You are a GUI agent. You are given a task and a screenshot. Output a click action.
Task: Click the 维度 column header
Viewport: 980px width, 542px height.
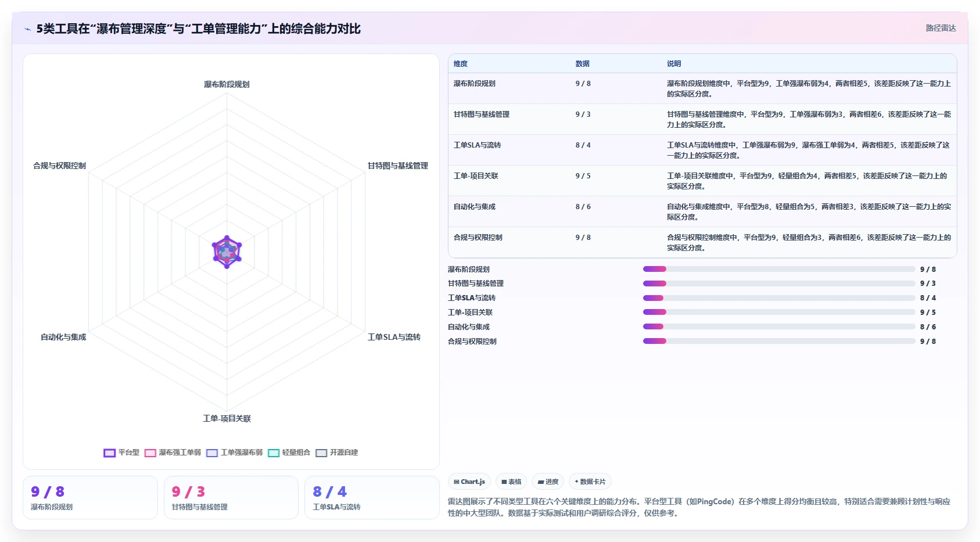point(461,64)
